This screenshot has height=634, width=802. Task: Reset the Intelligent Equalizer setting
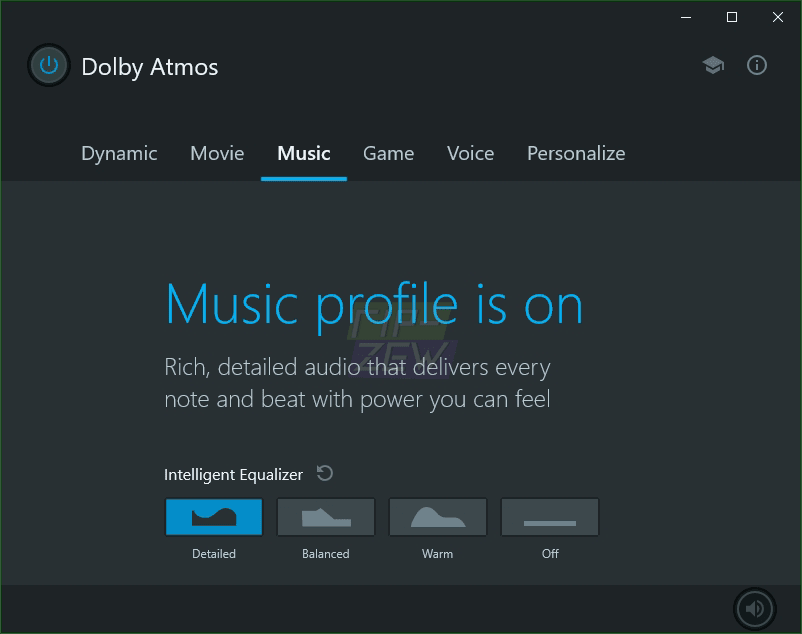324,473
